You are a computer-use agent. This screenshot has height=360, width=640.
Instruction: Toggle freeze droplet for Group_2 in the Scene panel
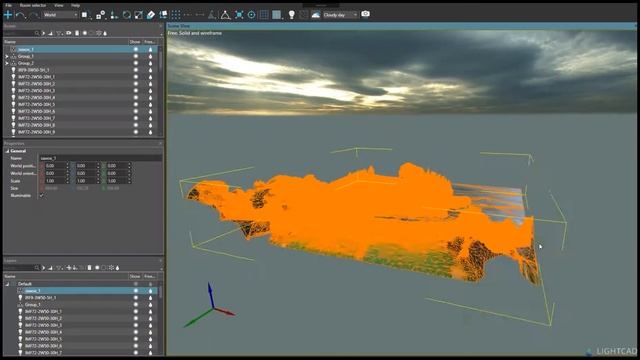[150, 63]
